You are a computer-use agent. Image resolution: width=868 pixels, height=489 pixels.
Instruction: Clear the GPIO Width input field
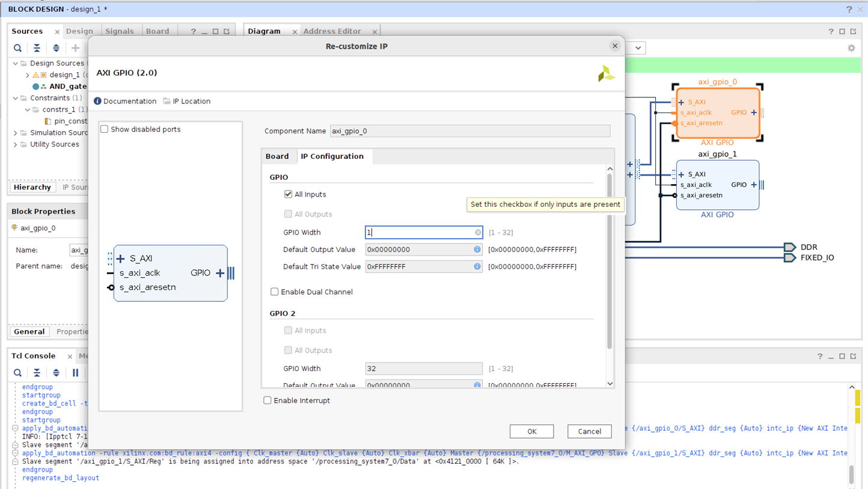tap(478, 232)
